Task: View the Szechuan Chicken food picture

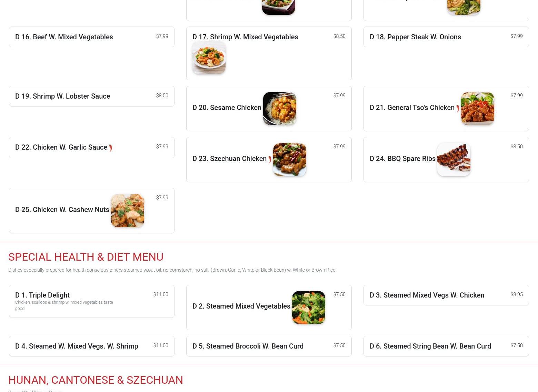Action: (290, 160)
